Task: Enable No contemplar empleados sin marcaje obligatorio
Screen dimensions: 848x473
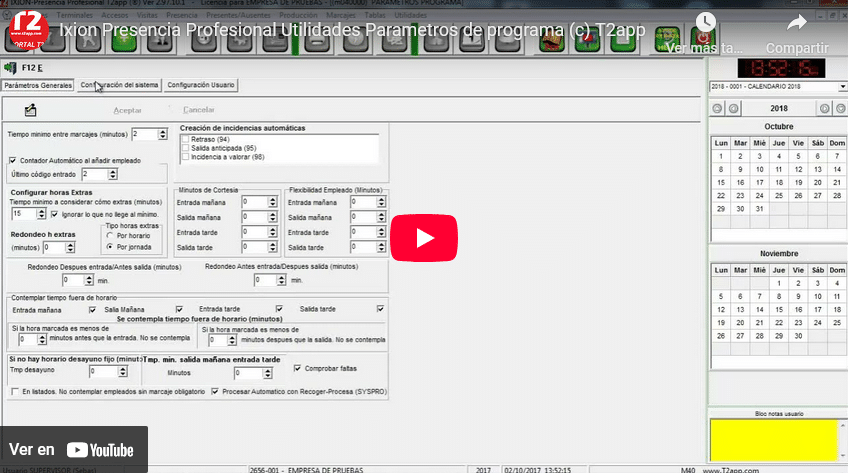Action: tap(15, 391)
